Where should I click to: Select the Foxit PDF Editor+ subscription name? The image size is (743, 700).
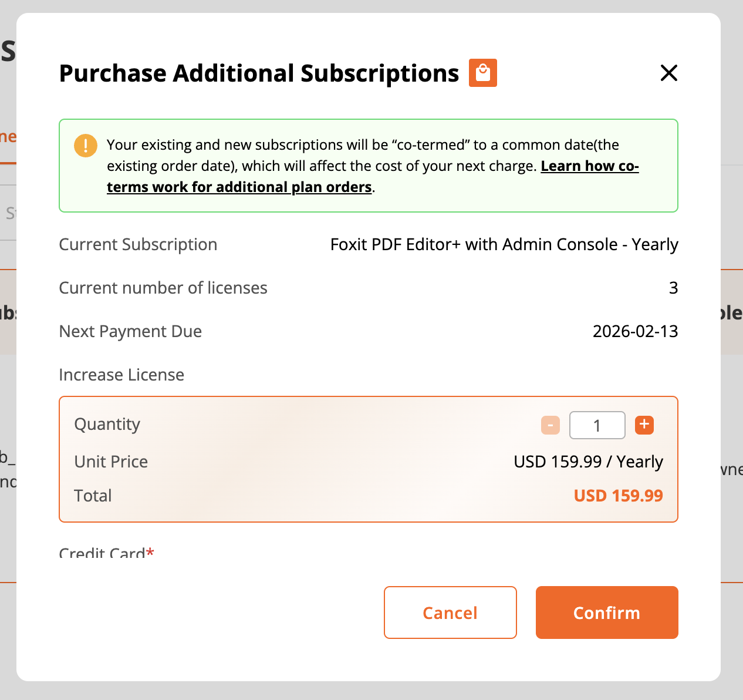coord(504,244)
